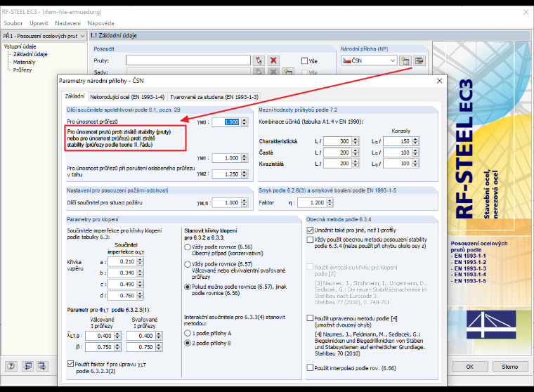534x392 pixels.
Task: Select Pokud možno podle rovnice (6.57) radio
Action: point(188,287)
